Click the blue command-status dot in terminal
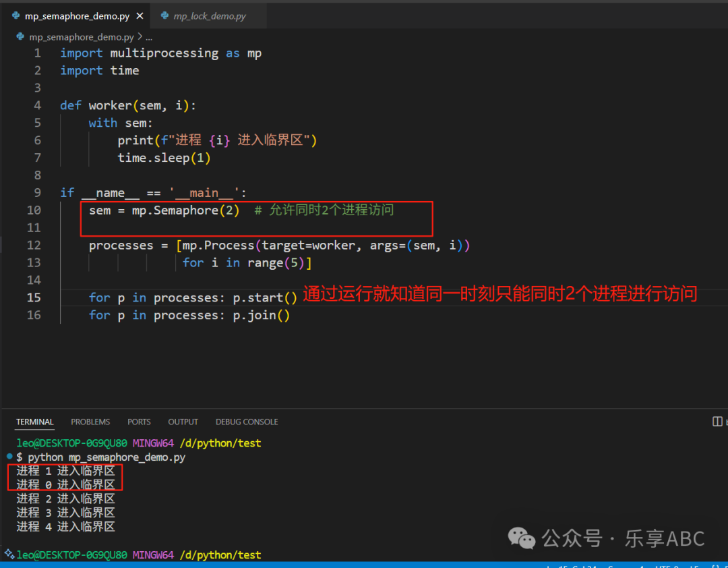728x568 pixels. pos(9,456)
